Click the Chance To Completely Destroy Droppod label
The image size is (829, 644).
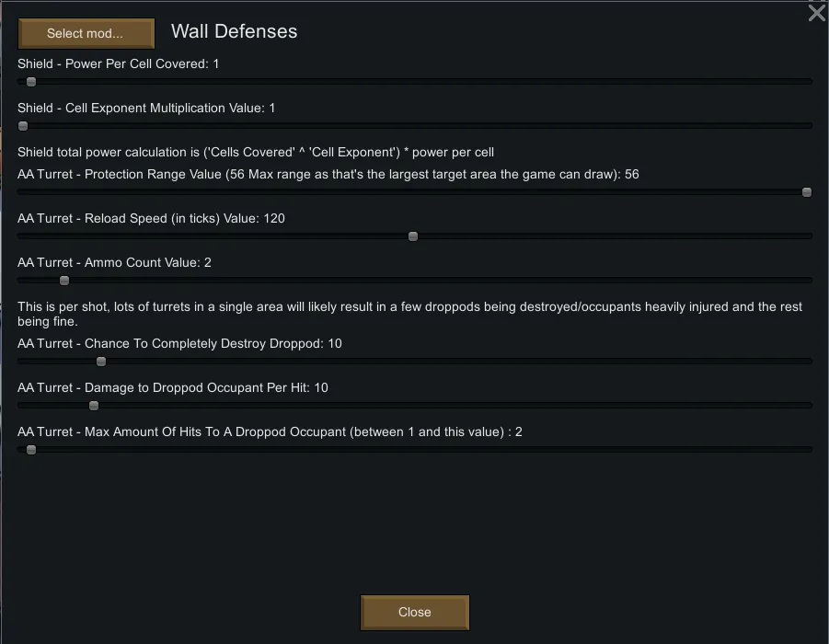click(179, 344)
